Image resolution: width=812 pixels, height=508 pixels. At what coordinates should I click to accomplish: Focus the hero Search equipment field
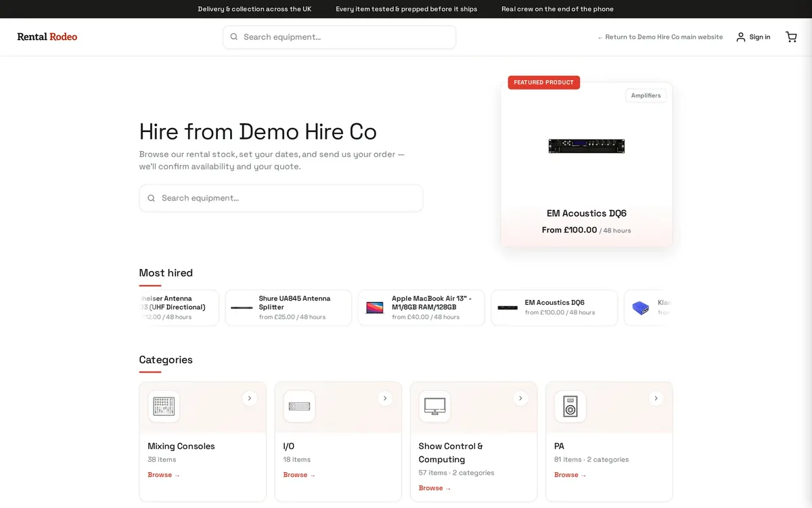pyautogui.click(x=281, y=198)
